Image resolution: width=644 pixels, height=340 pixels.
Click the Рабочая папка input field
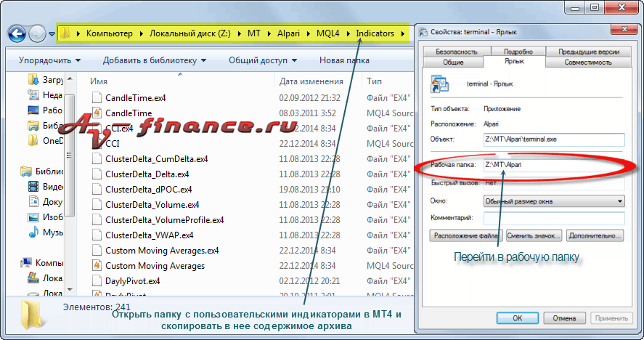click(554, 166)
